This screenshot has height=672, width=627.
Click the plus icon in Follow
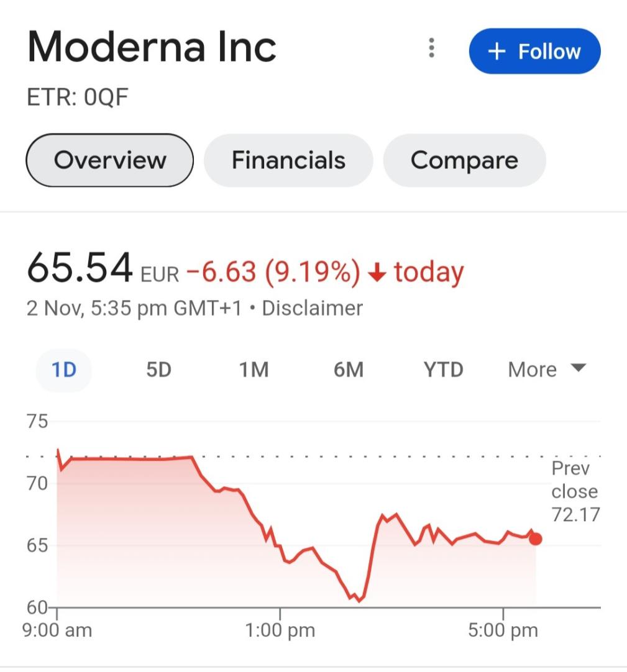[497, 52]
